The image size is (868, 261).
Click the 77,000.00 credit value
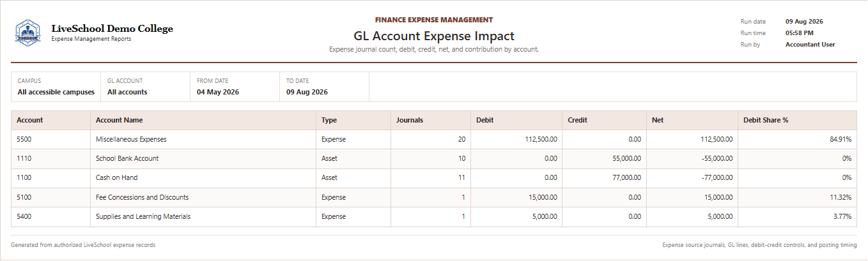point(627,177)
